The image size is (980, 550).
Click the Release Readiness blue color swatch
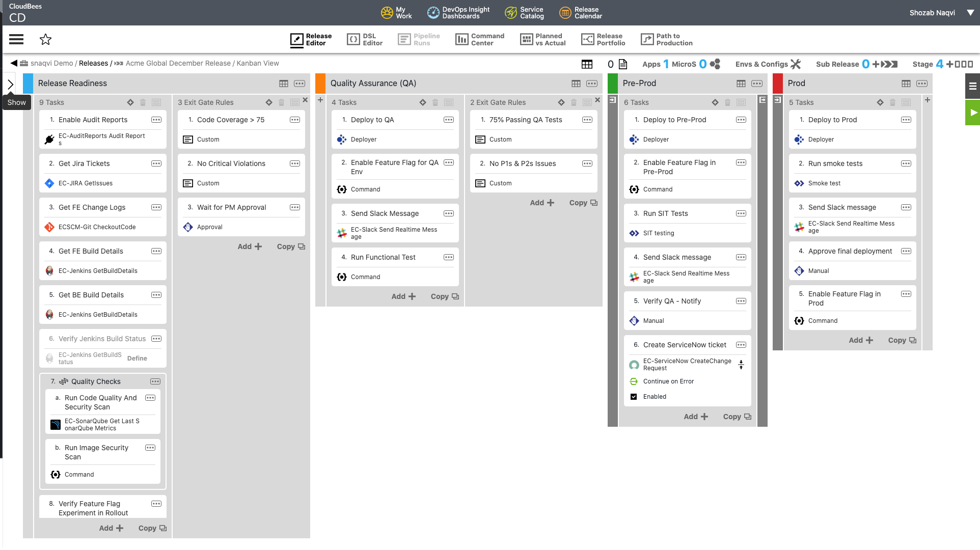pos(28,84)
